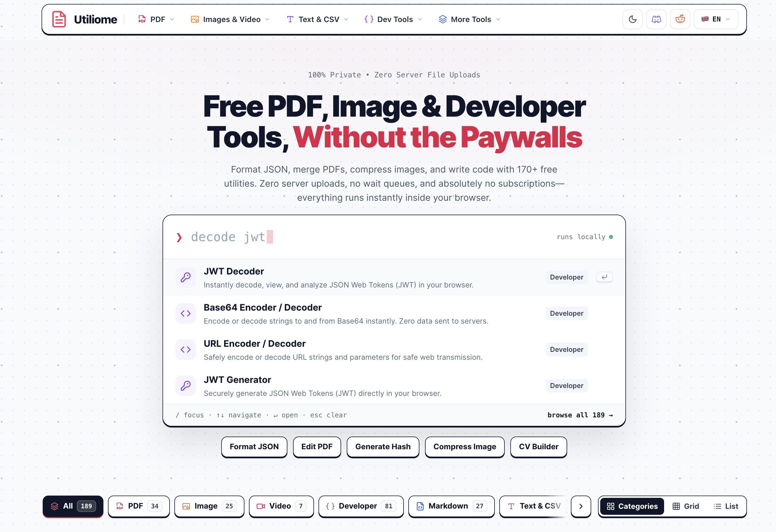Switch to Grid view
This screenshot has height=532, width=776.
point(686,506)
